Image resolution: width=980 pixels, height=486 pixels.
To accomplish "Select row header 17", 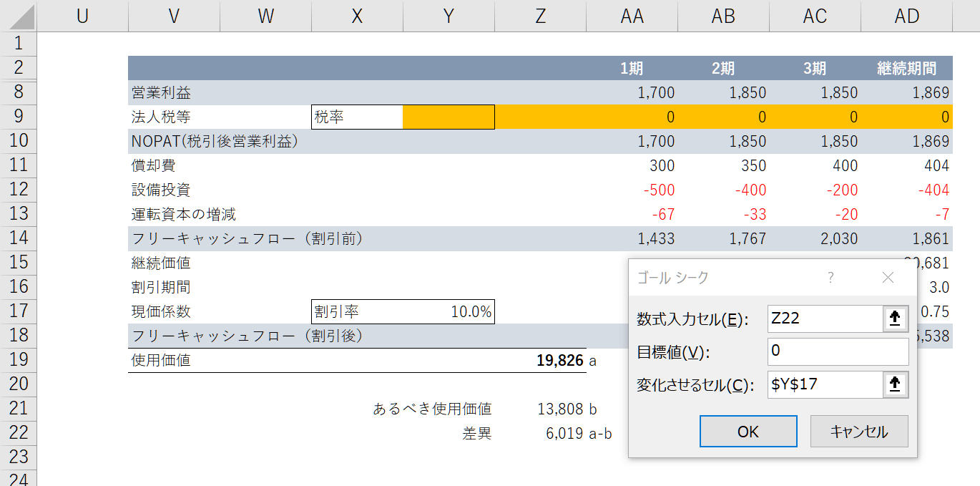I will (19, 311).
